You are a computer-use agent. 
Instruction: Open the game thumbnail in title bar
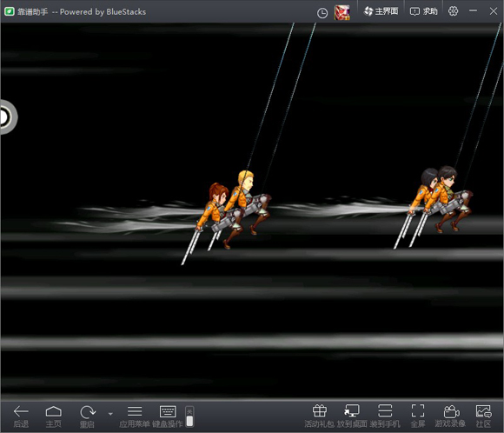click(x=342, y=12)
